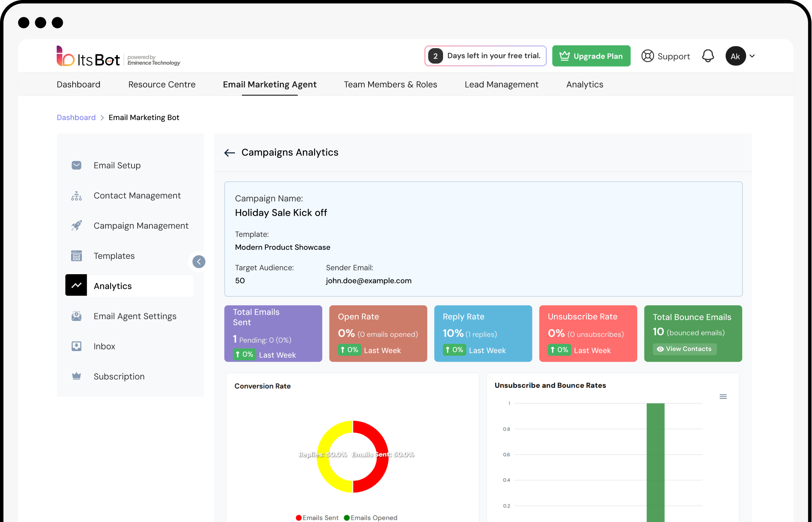Click the Support lifebuoy icon
The image size is (812, 522).
(x=648, y=56)
